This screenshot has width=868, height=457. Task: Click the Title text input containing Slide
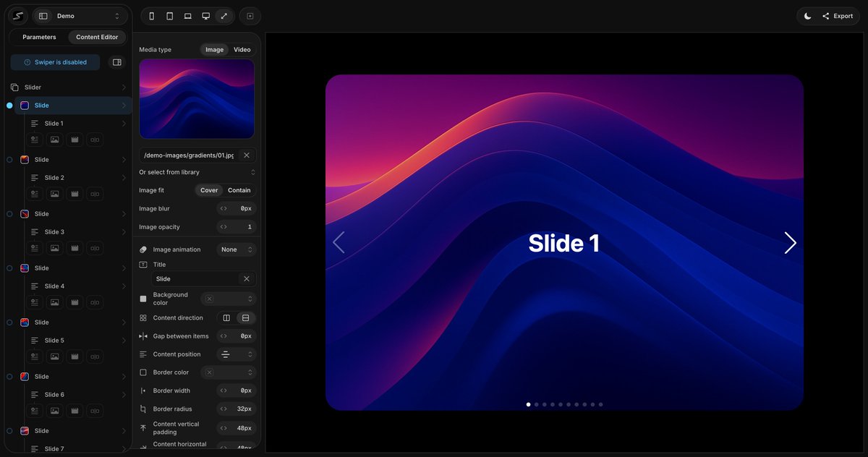[195, 278]
